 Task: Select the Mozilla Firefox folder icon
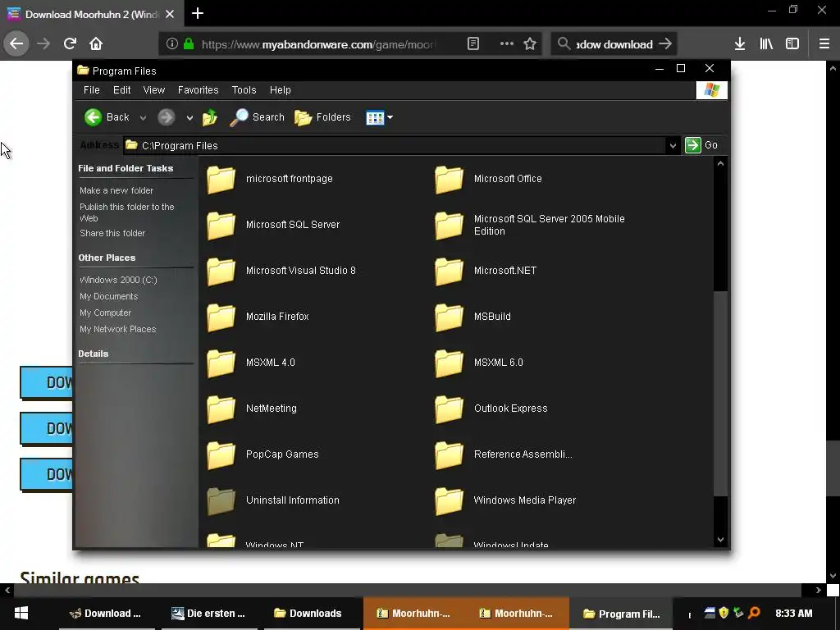pyautogui.click(x=221, y=317)
